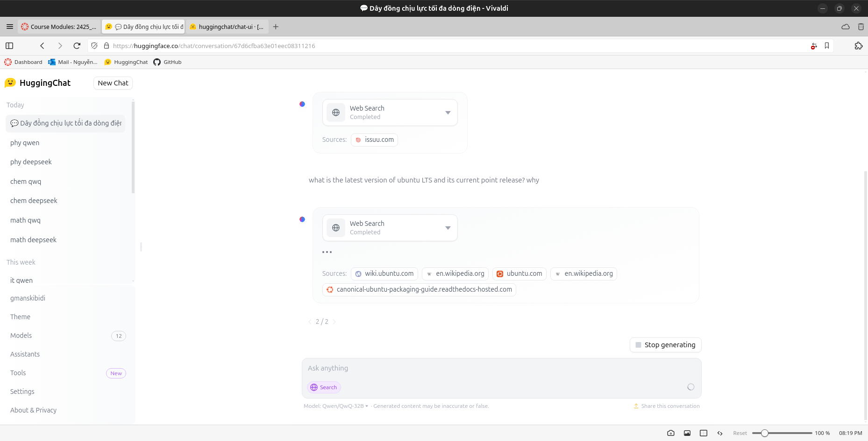Click the bookmark page icon
This screenshot has width=868, height=441.
(x=827, y=46)
